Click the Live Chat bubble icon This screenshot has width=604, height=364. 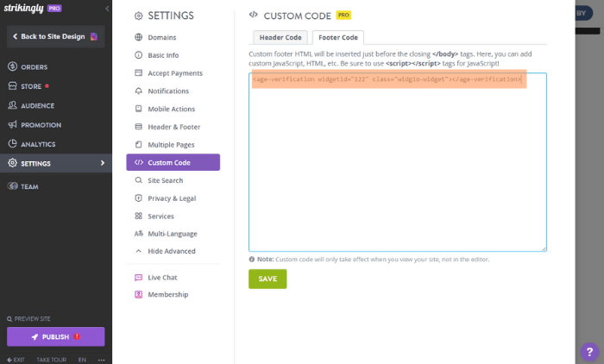pyautogui.click(x=138, y=278)
